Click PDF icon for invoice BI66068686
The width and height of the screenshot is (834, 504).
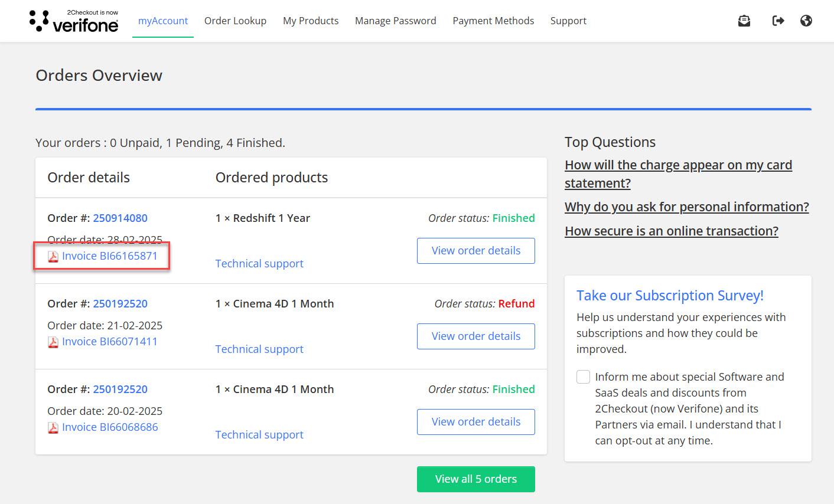[53, 428]
